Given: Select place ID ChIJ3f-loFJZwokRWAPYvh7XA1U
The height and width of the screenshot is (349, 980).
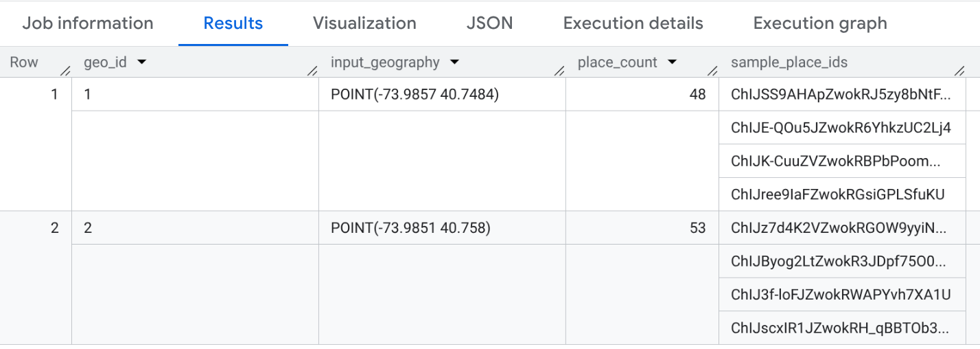Looking at the screenshot, I should click(841, 295).
